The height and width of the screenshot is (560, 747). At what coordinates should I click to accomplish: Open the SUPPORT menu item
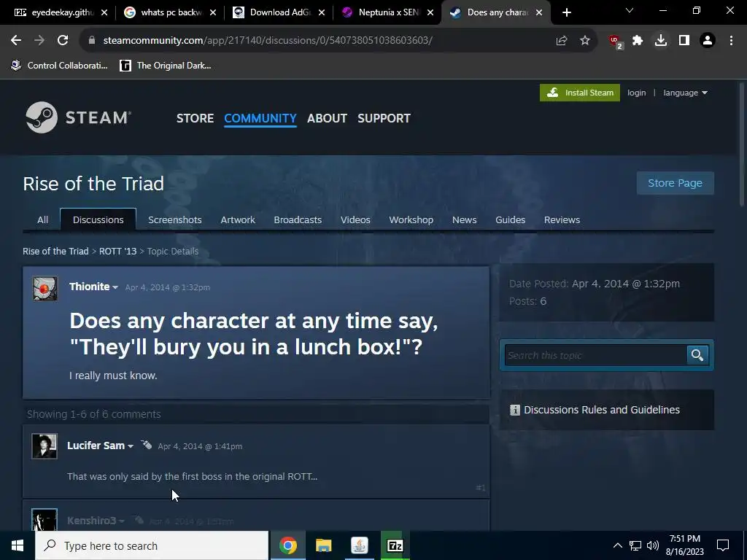coord(384,118)
